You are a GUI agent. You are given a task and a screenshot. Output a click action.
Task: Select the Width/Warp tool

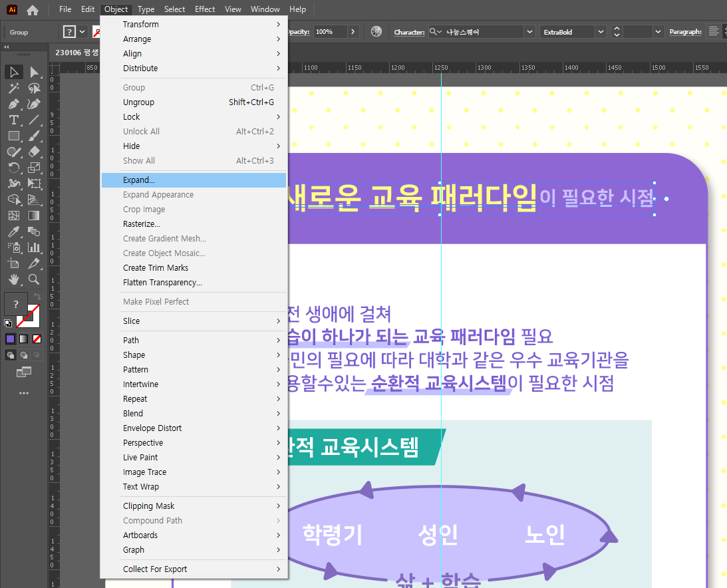coord(14,184)
